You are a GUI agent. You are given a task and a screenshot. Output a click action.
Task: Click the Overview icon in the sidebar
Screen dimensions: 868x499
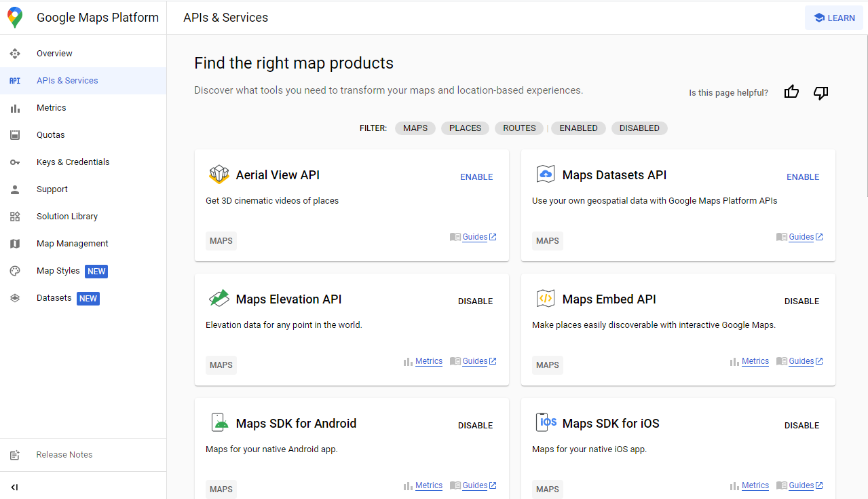pyautogui.click(x=15, y=54)
